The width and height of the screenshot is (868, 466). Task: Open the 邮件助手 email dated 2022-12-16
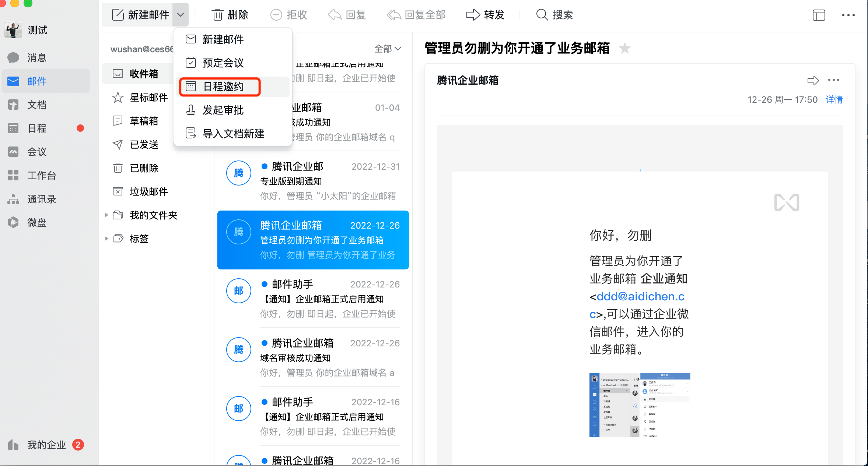pyautogui.click(x=313, y=416)
